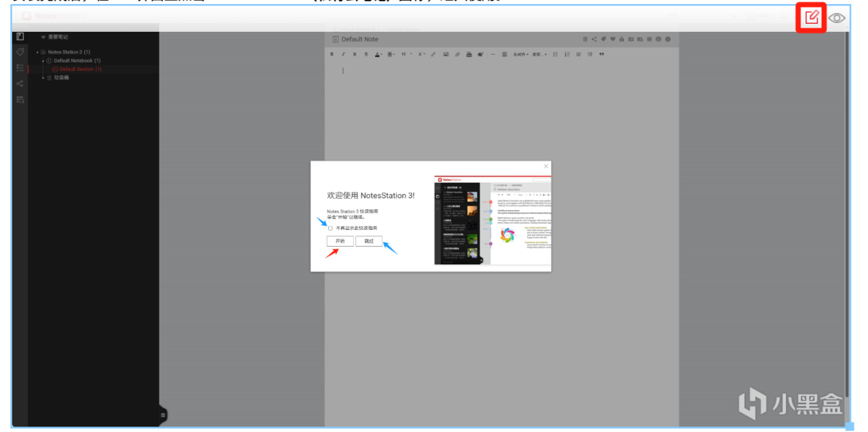Lock the note with the padlock icon
The height and width of the screenshot is (432, 868).
pyautogui.click(x=622, y=39)
